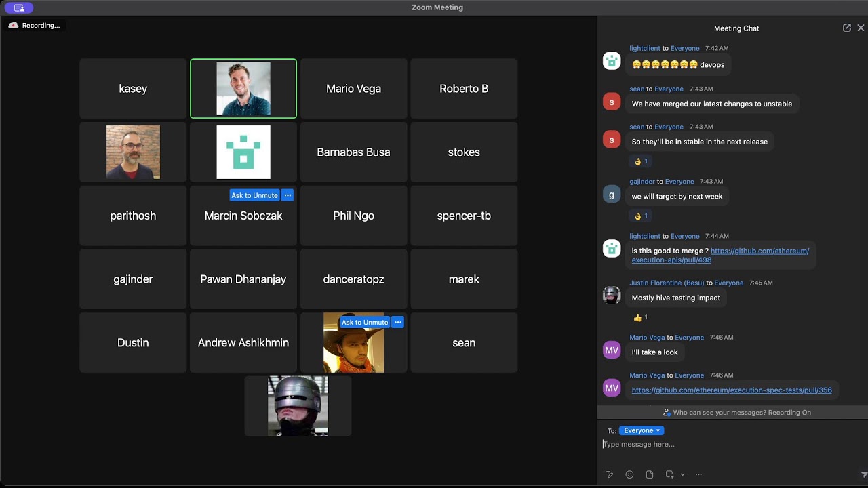The image size is (868, 488).
Task: Select the Barnabas Busa participant tile
Action: (x=354, y=152)
